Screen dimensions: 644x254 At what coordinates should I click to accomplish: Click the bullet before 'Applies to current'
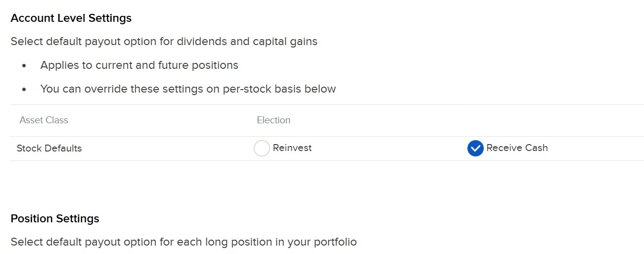24,66
